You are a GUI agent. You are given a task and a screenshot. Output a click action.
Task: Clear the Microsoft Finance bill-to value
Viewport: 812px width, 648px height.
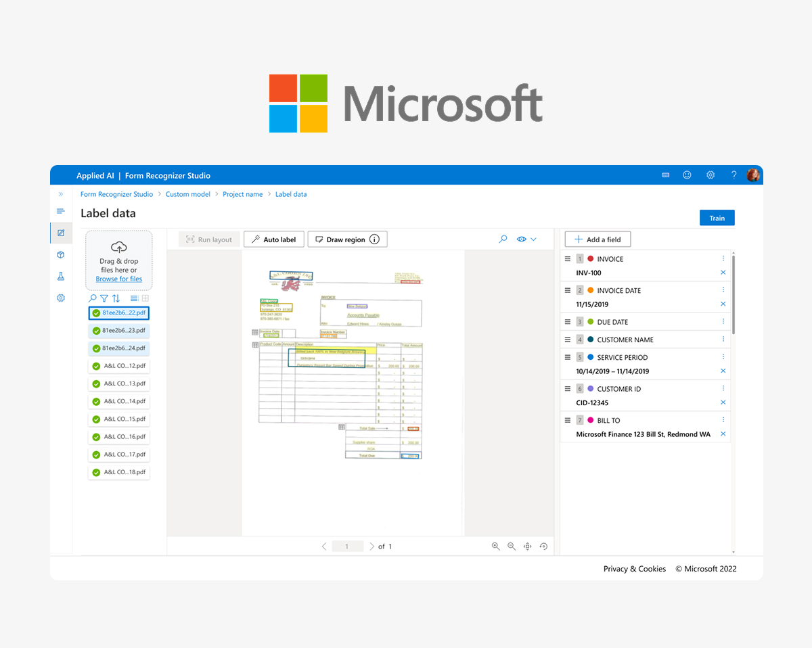click(723, 434)
